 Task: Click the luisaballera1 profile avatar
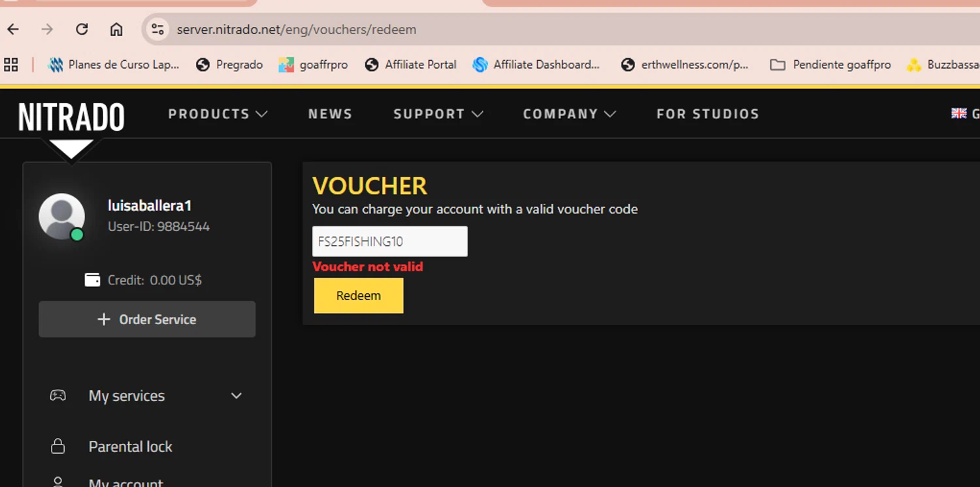pos(61,216)
